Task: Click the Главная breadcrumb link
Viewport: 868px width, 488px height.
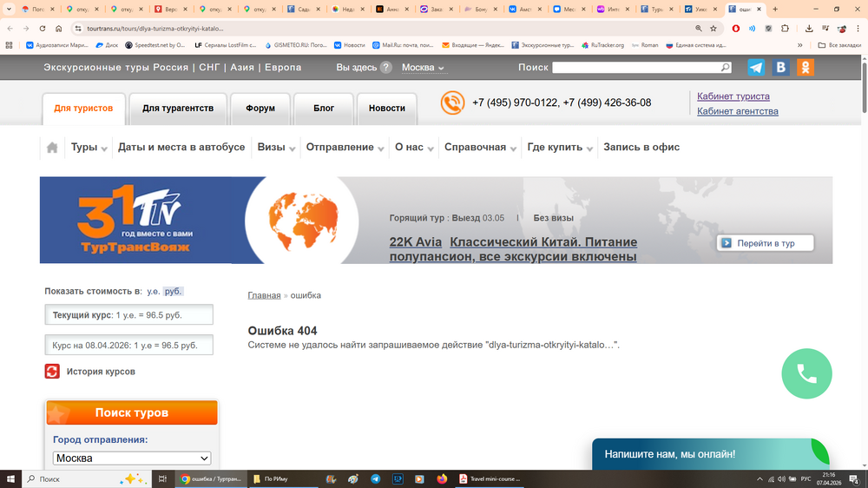Action: 264,295
